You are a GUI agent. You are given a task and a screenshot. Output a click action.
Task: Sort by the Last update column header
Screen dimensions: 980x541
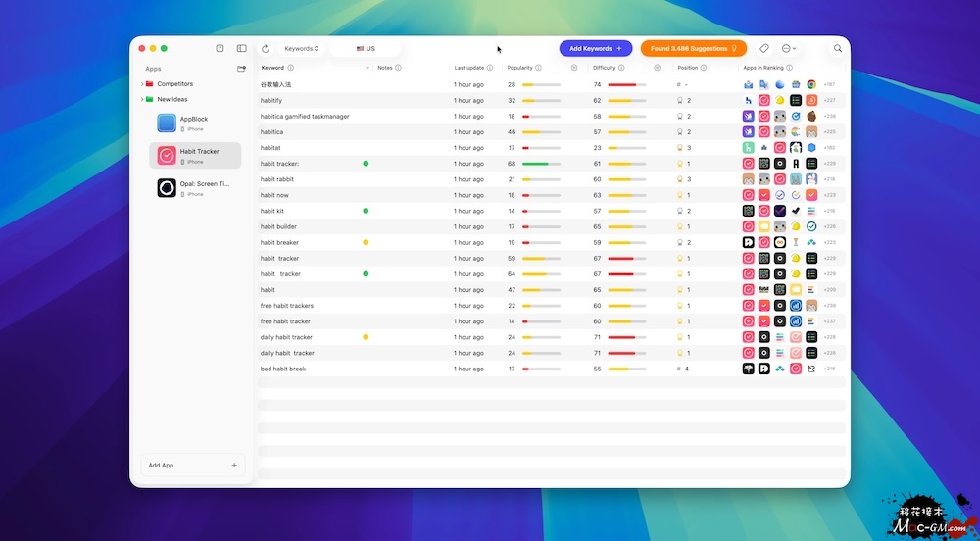point(468,68)
